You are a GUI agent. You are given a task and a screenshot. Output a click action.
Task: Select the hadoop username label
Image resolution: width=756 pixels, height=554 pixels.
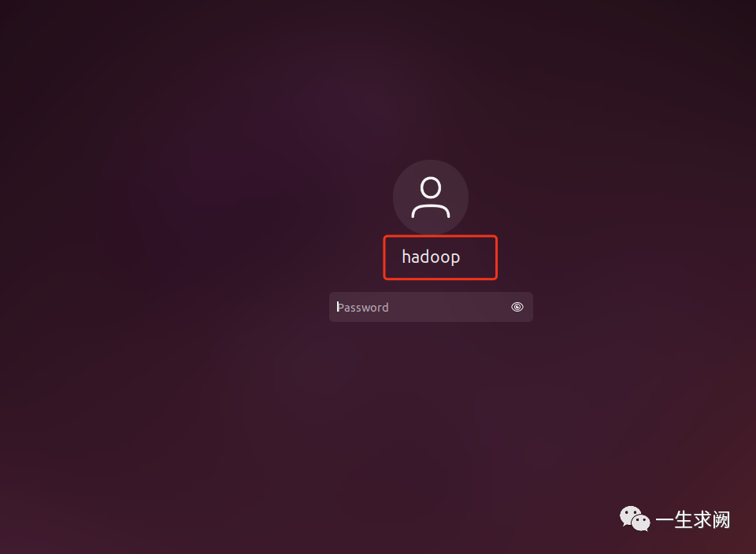(x=431, y=257)
